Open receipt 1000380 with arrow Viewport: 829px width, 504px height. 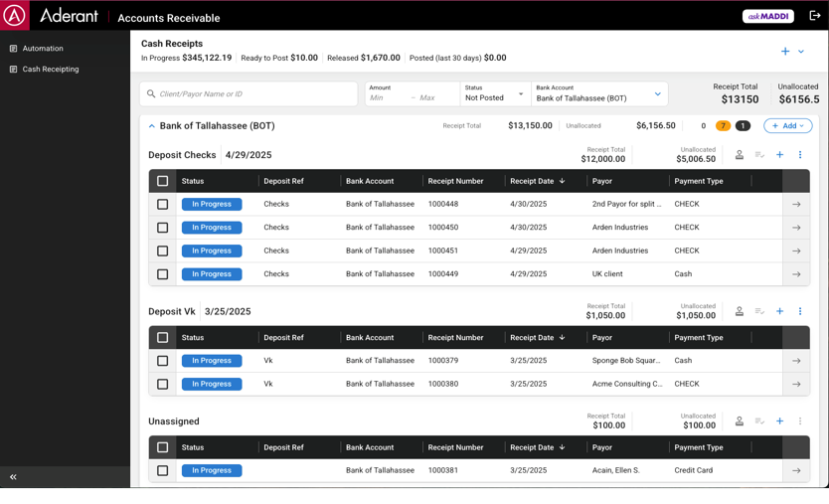click(x=796, y=384)
